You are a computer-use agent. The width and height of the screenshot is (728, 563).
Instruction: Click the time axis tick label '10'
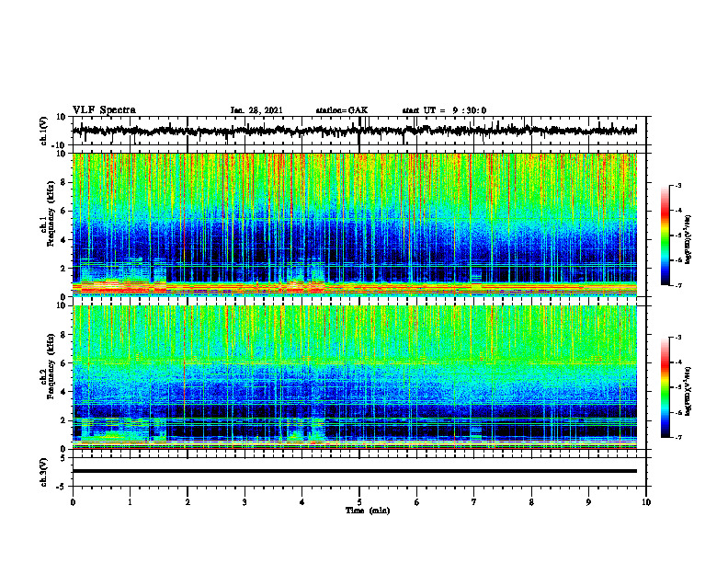coord(646,502)
